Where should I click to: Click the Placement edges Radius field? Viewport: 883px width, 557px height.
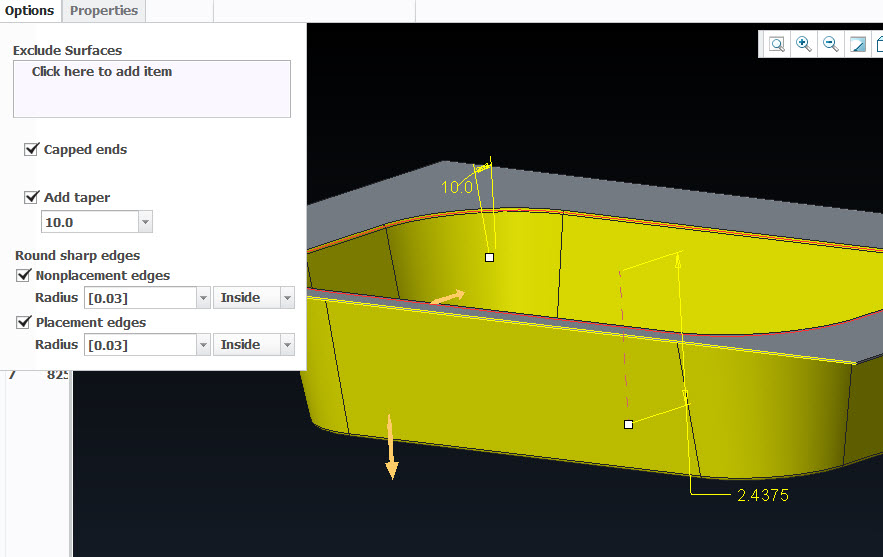[141, 345]
